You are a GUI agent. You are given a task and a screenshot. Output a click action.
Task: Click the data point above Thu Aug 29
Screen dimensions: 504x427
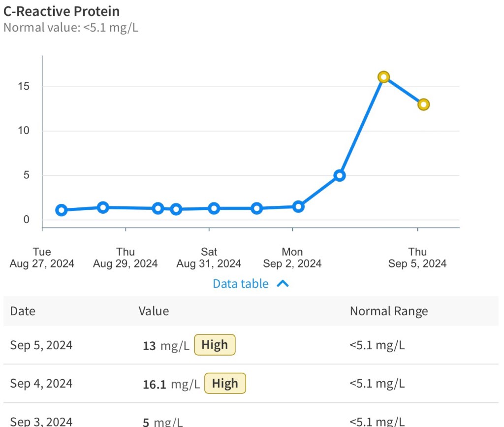[x=103, y=207]
